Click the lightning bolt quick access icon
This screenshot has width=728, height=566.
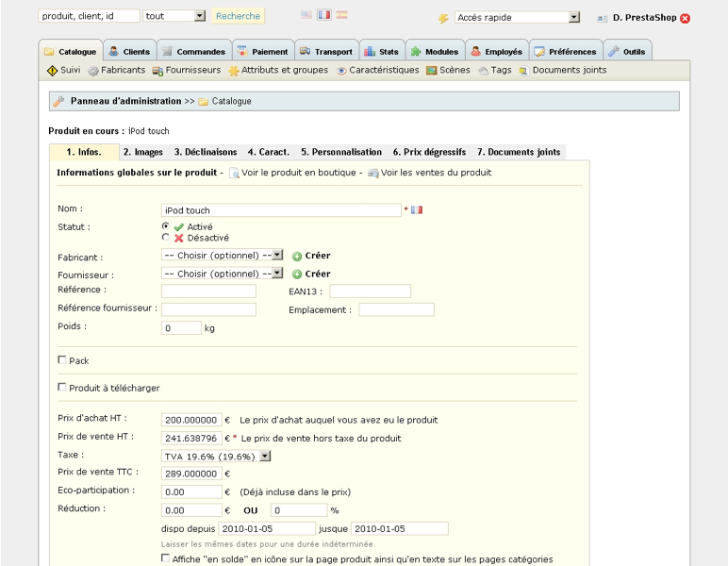point(443,18)
